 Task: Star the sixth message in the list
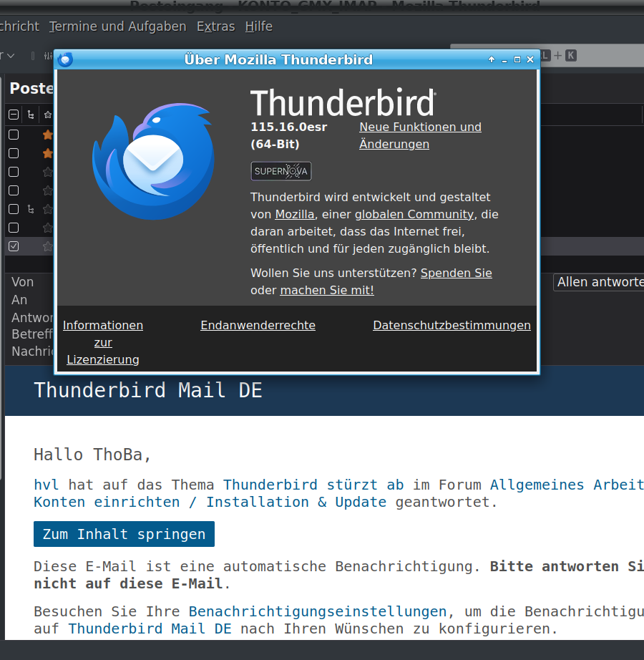[47, 228]
